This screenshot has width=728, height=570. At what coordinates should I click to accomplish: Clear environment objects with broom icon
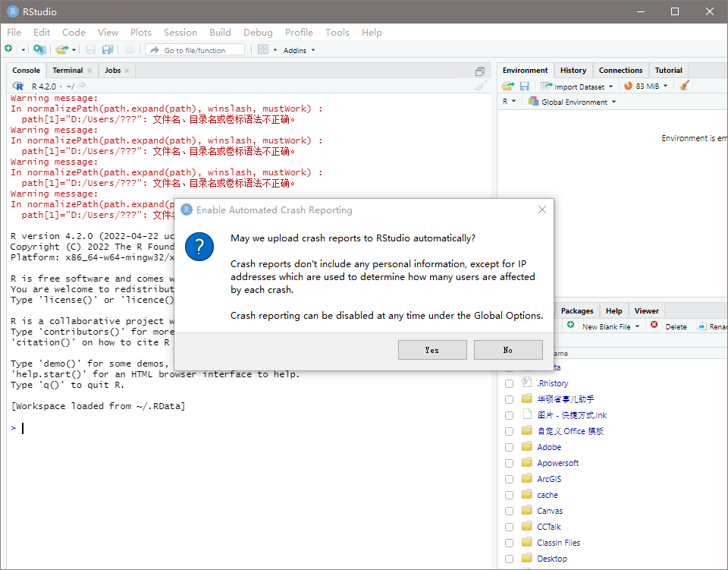click(684, 86)
